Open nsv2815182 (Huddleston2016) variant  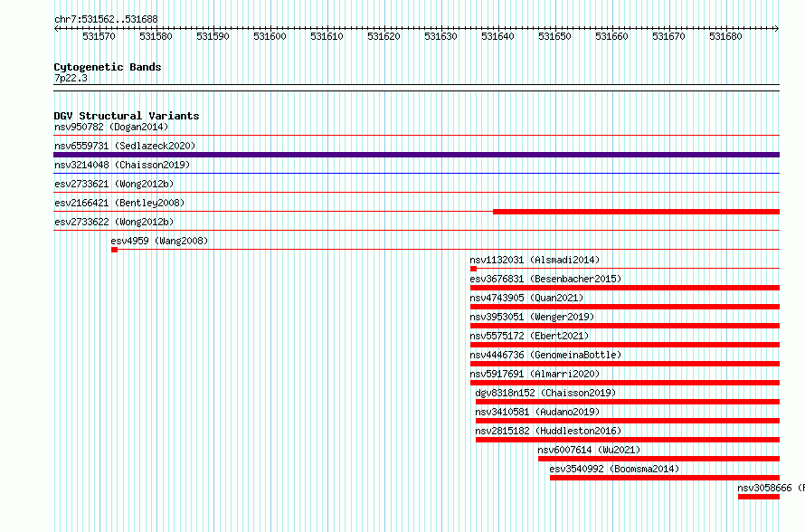click(x=548, y=431)
